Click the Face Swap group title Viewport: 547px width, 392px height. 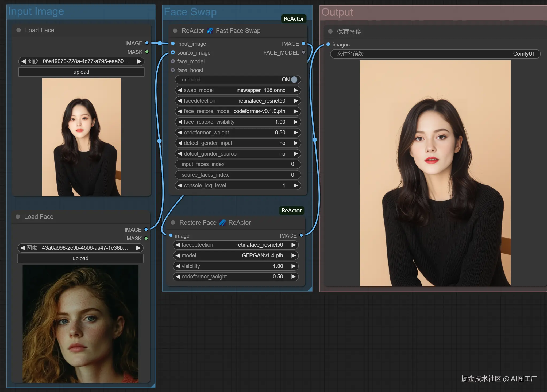190,12
